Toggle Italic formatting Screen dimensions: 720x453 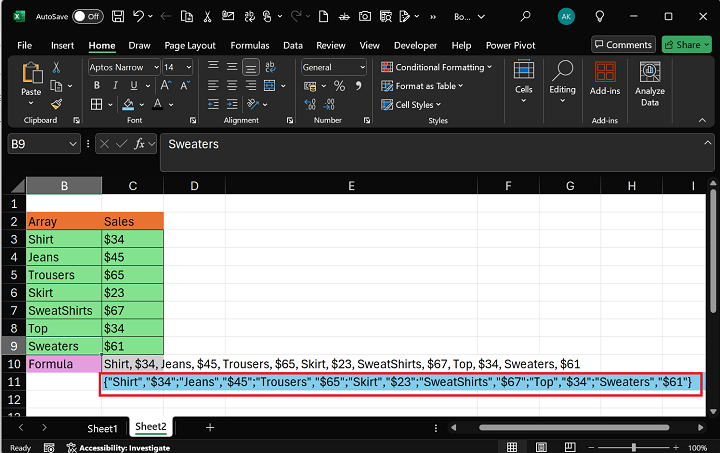(113, 85)
